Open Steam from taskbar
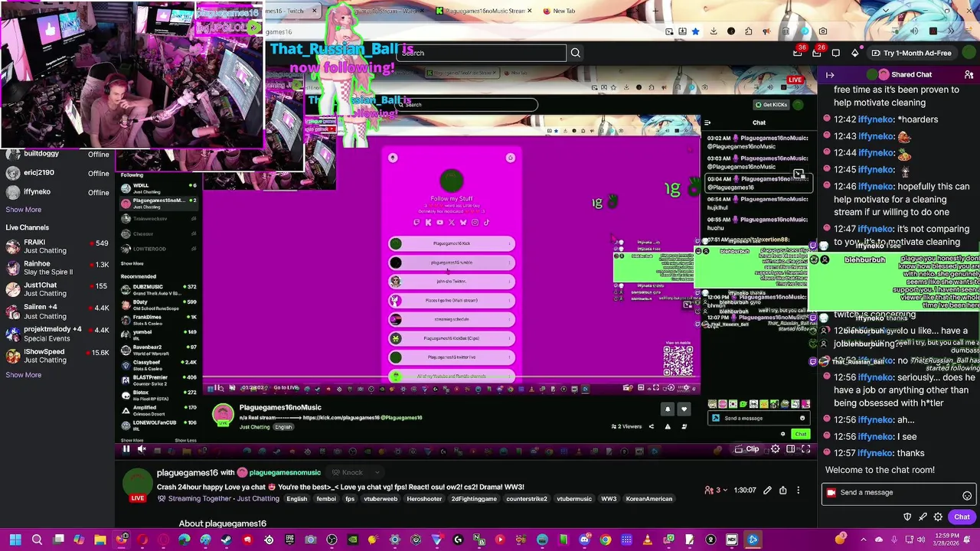 [226, 540]
